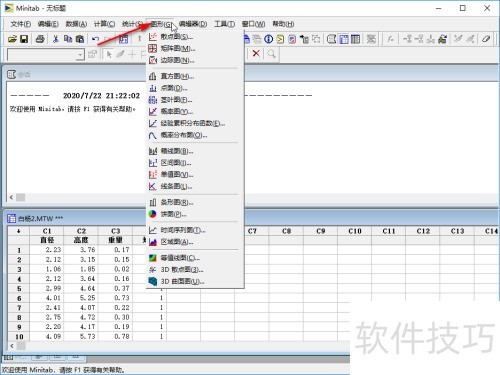Screen dimensions: 500x375
Task: Click the Cut scissors icon
Action: (56, 39)
